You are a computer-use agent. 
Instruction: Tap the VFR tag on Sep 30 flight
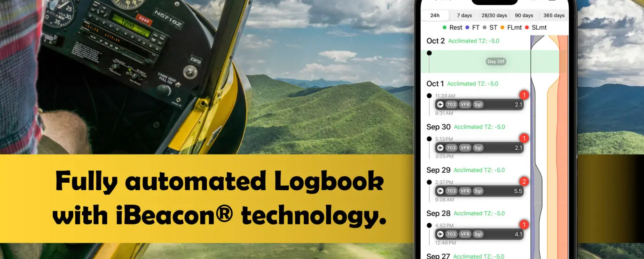465,148
